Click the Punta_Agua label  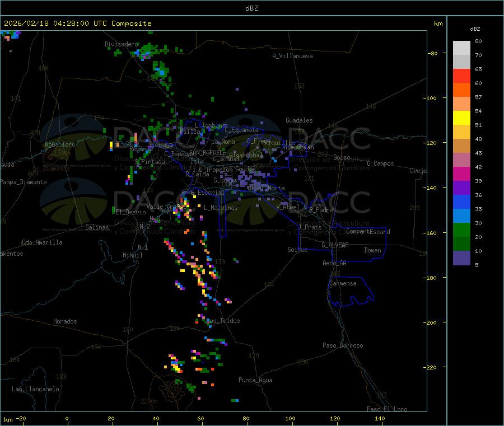[x=255, y=380]
